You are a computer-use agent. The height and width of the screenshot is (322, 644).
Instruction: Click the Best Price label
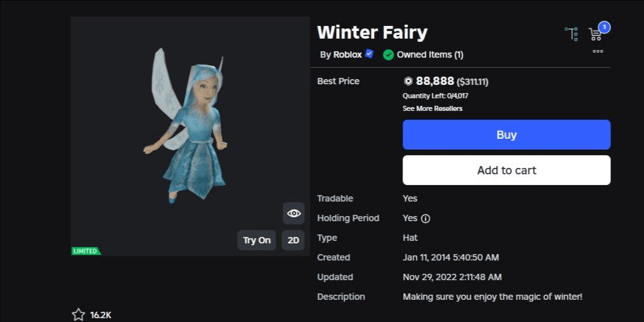click(x=338, y=81)
